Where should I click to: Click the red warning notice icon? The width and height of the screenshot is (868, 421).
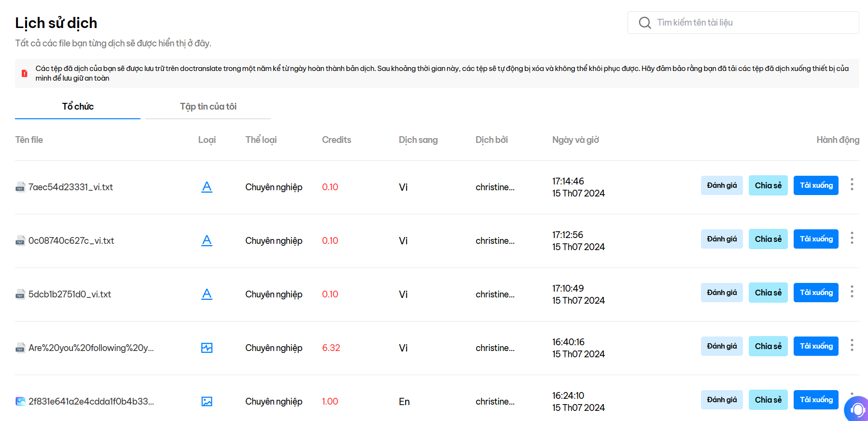tap(25, 73)
